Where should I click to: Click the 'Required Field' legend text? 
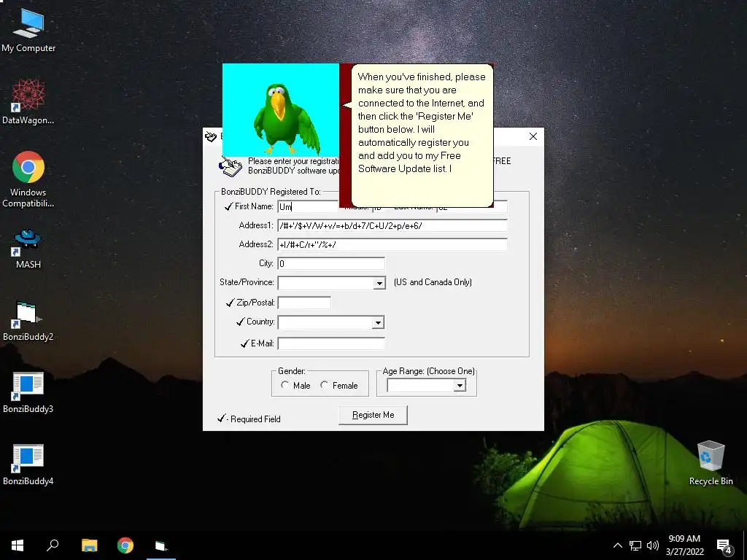click(x=255, y=419)
